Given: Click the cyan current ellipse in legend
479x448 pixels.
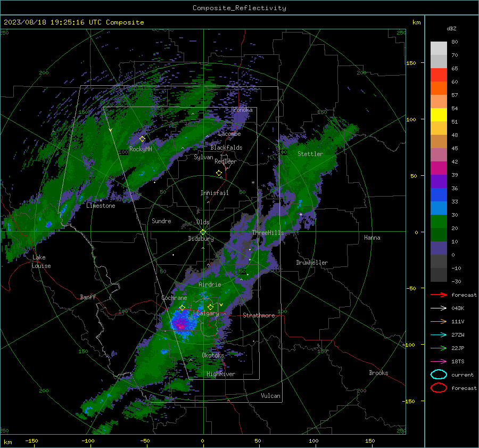Looking at the screenshot, I should tap(439, 374).
